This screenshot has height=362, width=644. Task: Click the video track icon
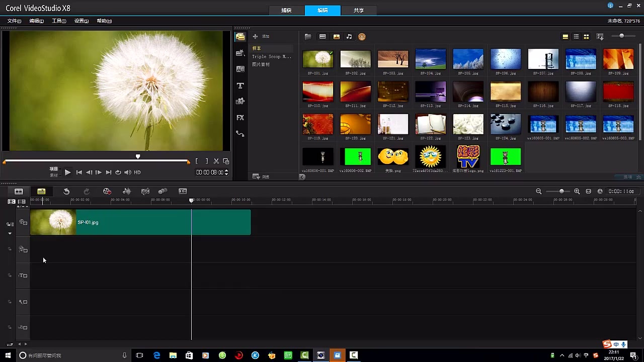[23, 222]
